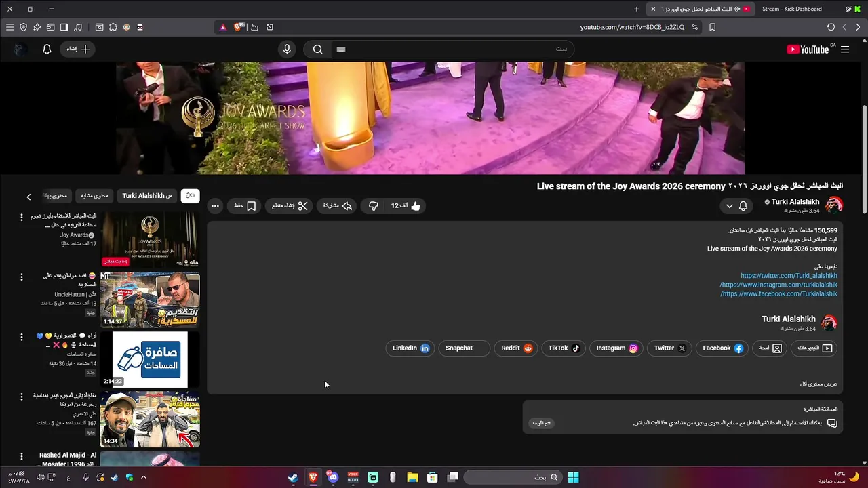Open options menu for 14:34 recommendation

[21, 396]
